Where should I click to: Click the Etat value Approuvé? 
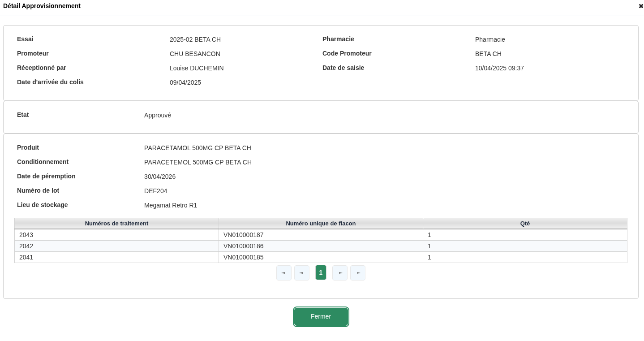pyautogui.click(x=158, y=115)
